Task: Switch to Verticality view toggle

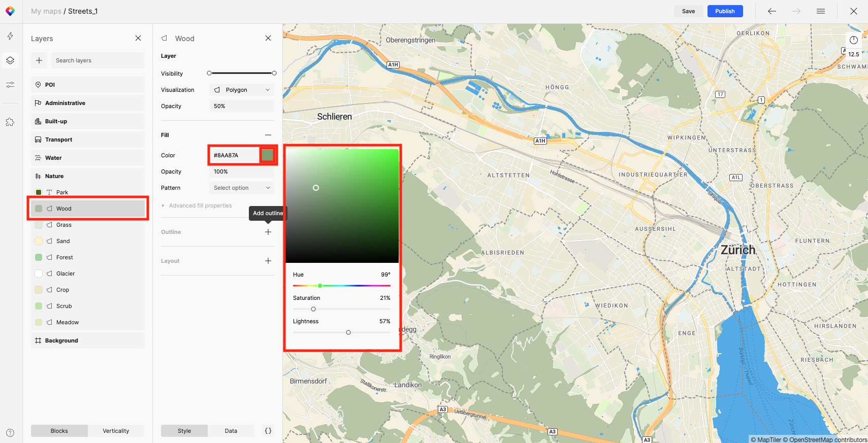Action: 116,431
